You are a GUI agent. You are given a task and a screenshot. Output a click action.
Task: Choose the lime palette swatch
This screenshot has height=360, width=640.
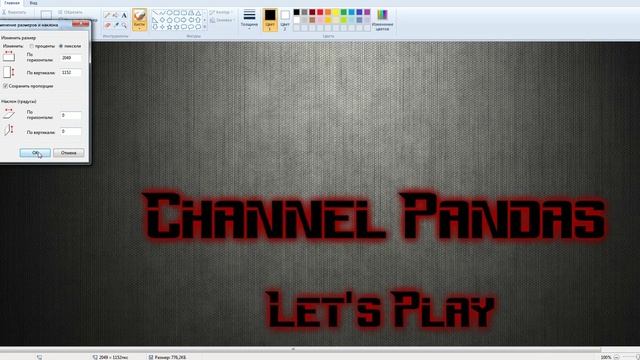point(344,20)
